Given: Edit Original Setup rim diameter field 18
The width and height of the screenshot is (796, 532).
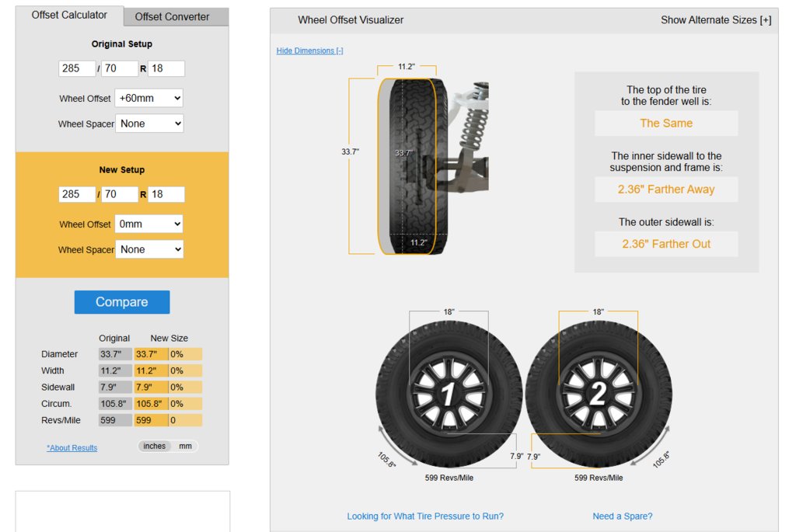Looking at the screenshot, I should tap(166, 68).
